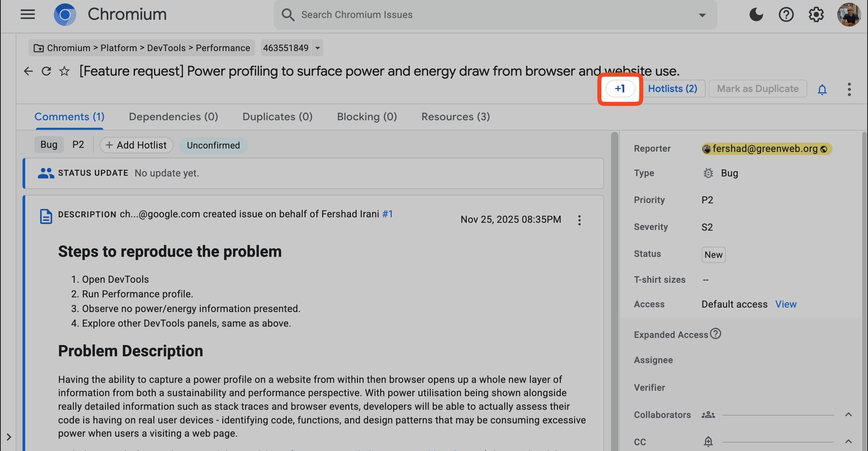Open the help question mark icon
This screenshot has width=868, height=451.
point(786,14)
